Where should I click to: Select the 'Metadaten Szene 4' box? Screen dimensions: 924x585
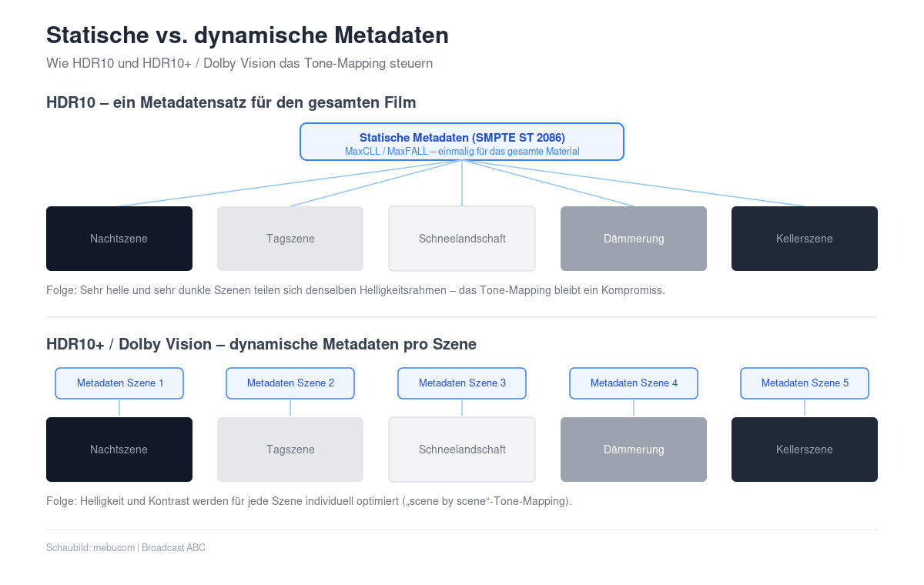(x=634, y=383)
